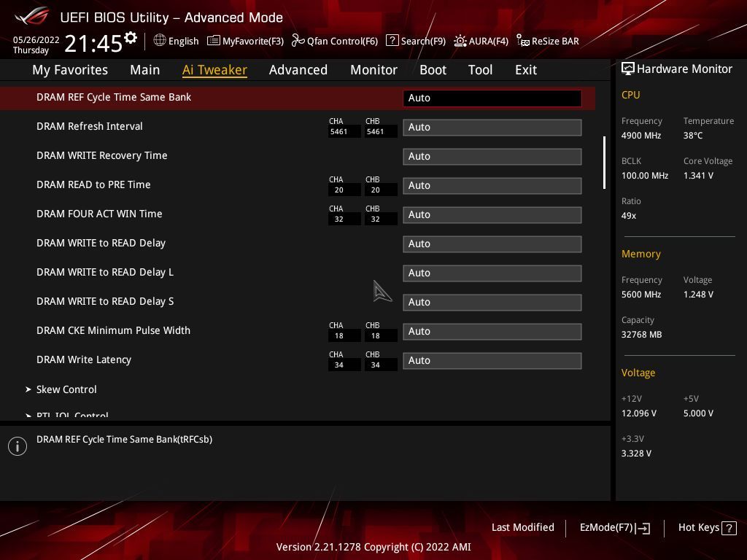
Task: Click the 21:45 clock display
Action: point(93,44)
